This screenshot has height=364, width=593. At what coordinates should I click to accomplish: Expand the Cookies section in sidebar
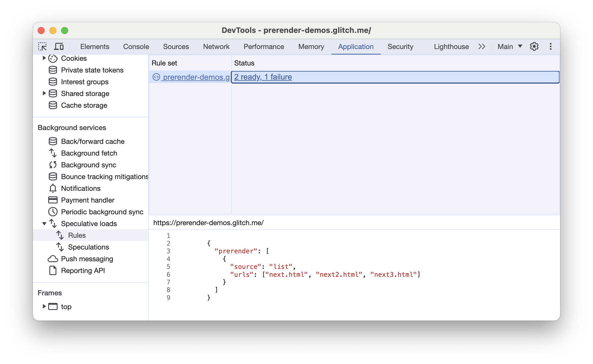click(44, 58)
